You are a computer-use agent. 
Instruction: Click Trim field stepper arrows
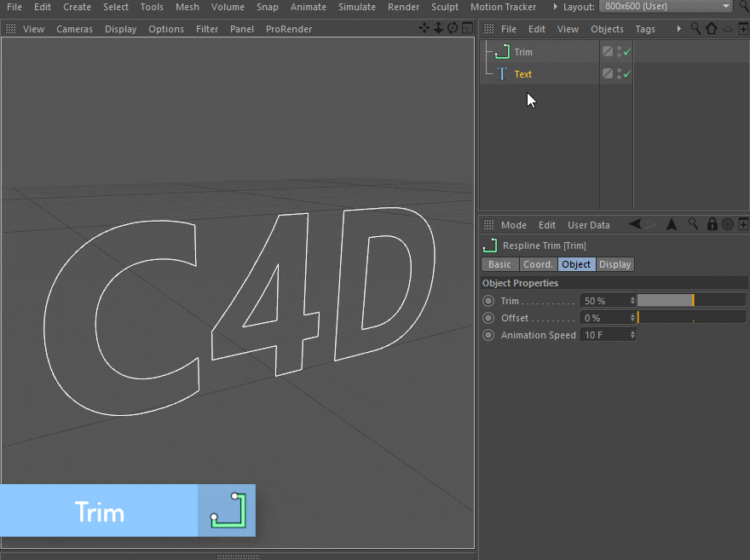pos(632,301)
